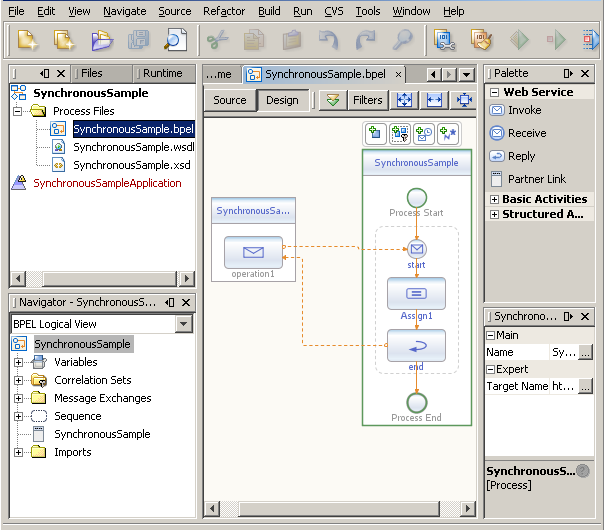Select the Partner Link palette item
The image size is (604, 530).
tap(536, 179)
